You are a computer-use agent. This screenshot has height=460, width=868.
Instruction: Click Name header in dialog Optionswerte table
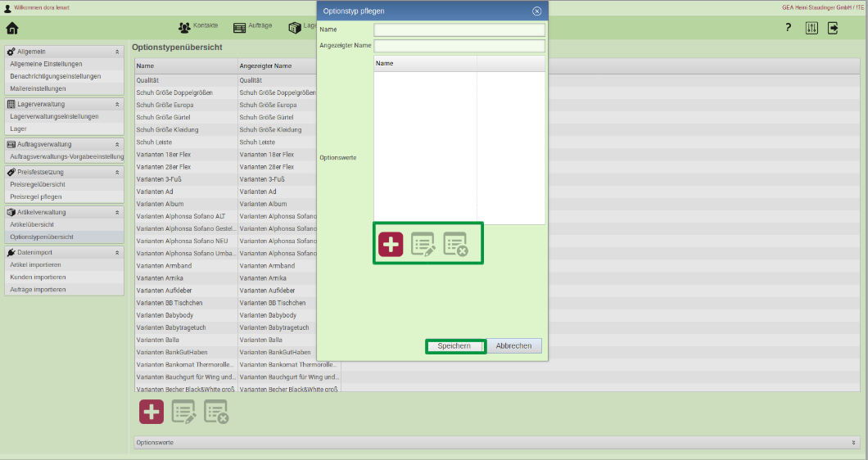[425, 64]
